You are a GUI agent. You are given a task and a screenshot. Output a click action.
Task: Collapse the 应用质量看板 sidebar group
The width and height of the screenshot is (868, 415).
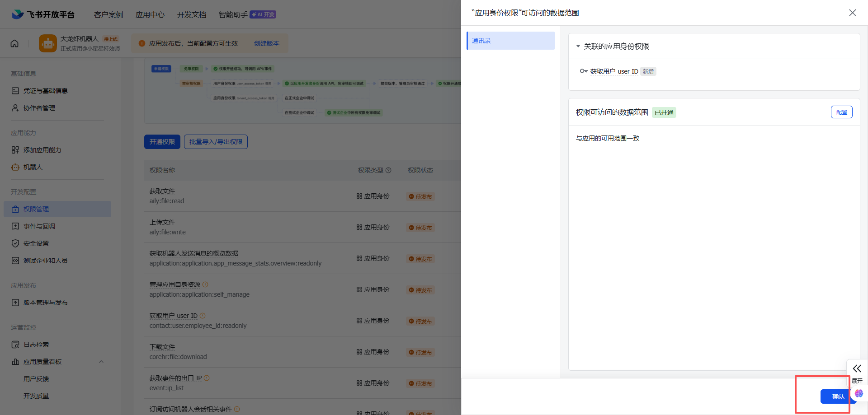pos(101,362)
